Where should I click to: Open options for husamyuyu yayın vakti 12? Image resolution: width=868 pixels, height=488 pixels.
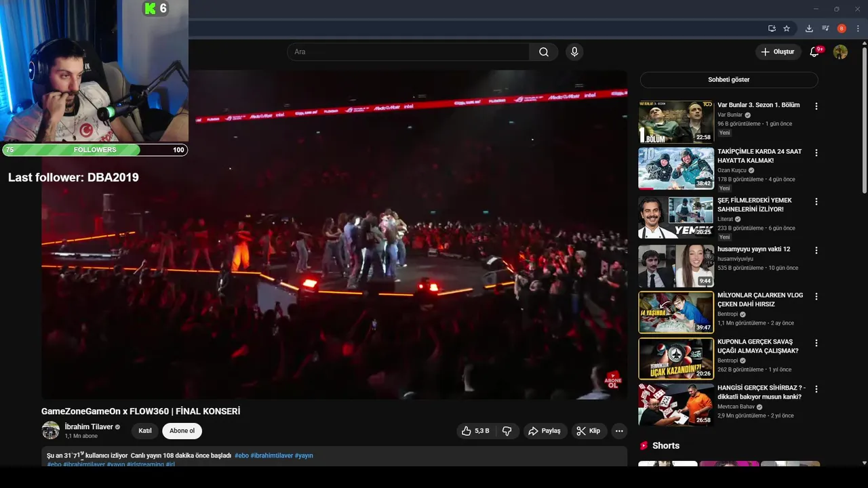pyautogui.click(x=816, y=251)
